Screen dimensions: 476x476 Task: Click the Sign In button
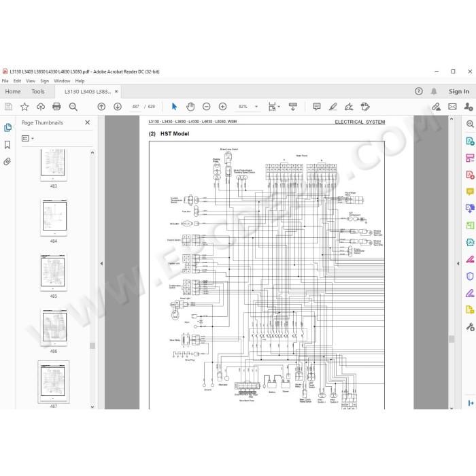(459, 91)
